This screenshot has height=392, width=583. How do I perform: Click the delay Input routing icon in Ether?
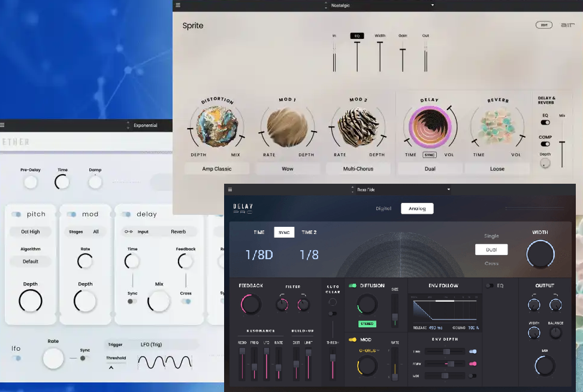pos(128,232)
